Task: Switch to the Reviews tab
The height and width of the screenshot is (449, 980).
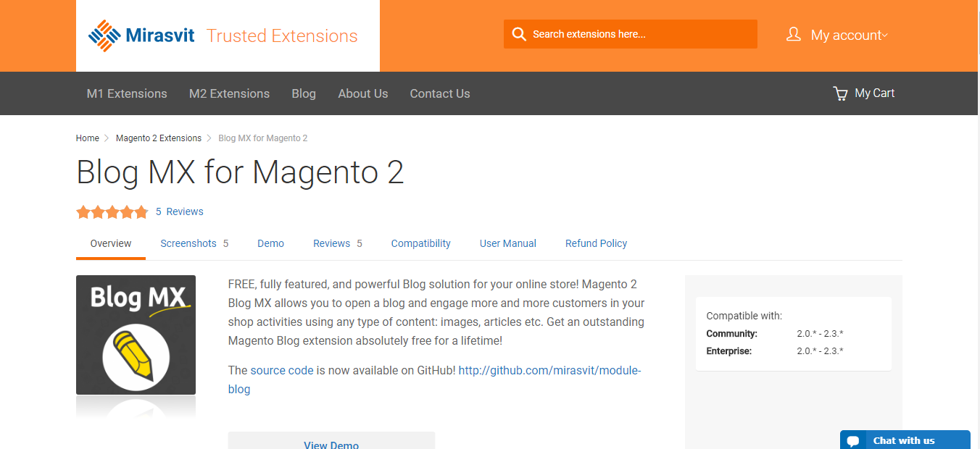Action: pos(338,243)
